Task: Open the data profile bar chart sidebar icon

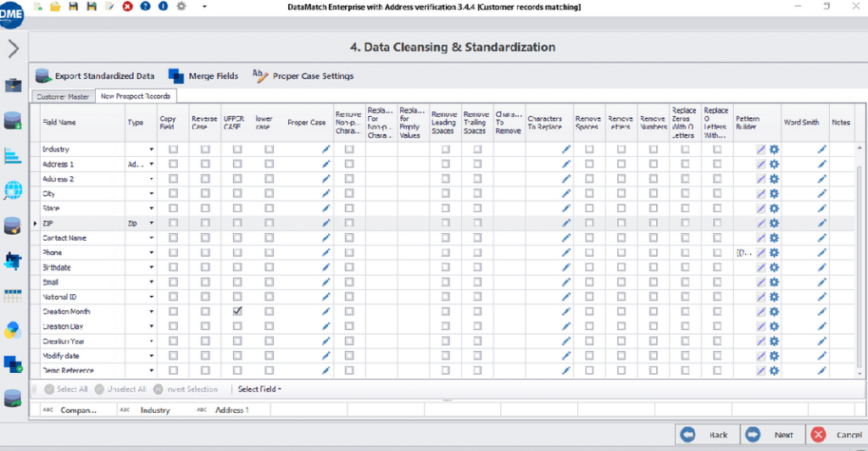Action: pos(13,155)
